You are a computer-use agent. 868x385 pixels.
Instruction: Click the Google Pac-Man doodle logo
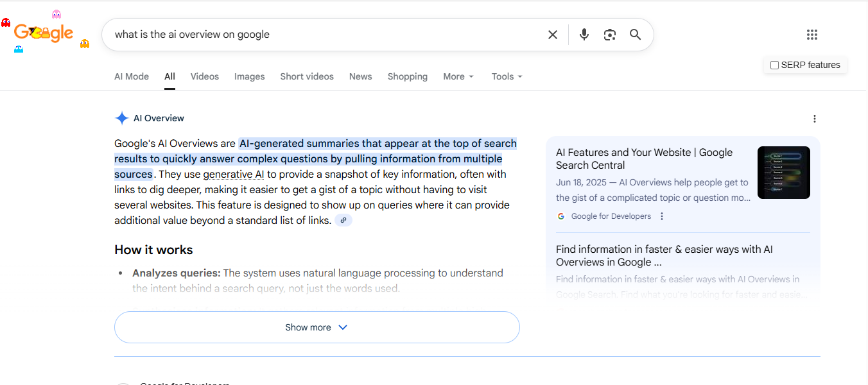coord(44,32)
